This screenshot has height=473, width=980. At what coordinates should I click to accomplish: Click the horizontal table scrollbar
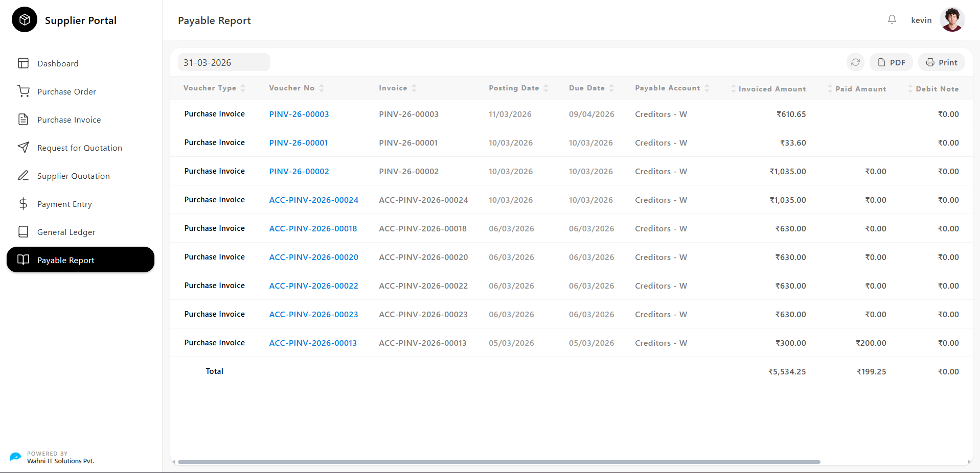click(x=499, y=462)
